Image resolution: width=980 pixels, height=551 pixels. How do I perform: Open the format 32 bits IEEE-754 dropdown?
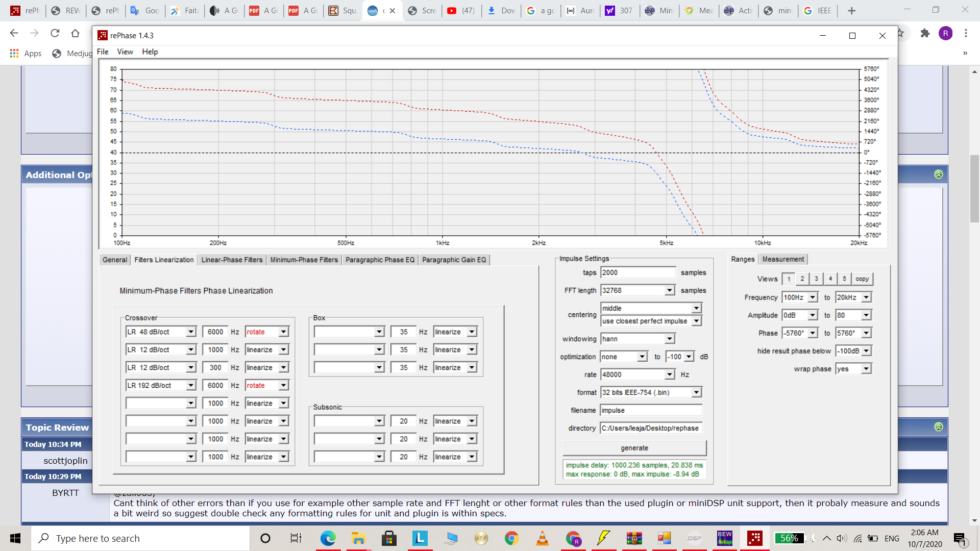(696, 393)
